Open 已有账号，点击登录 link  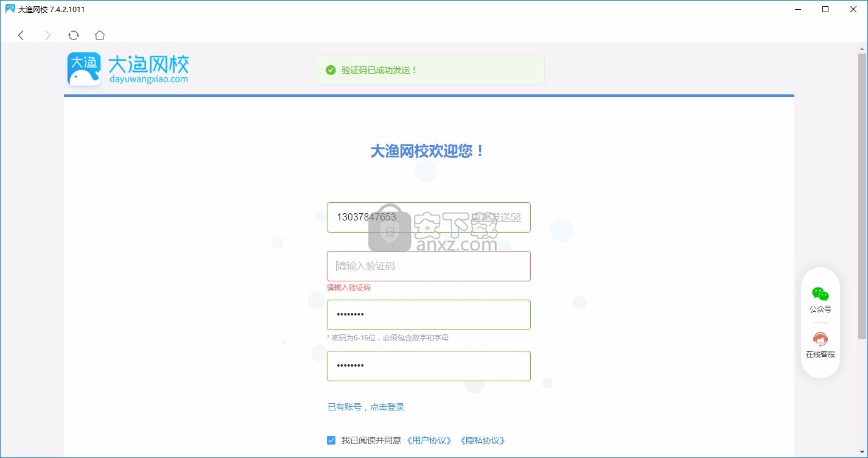(366, 407)
